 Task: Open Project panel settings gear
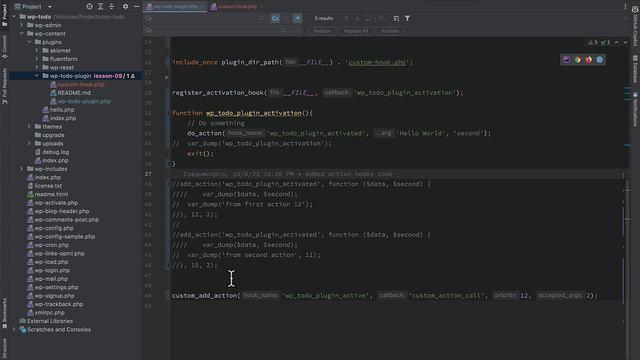(125, 7)
